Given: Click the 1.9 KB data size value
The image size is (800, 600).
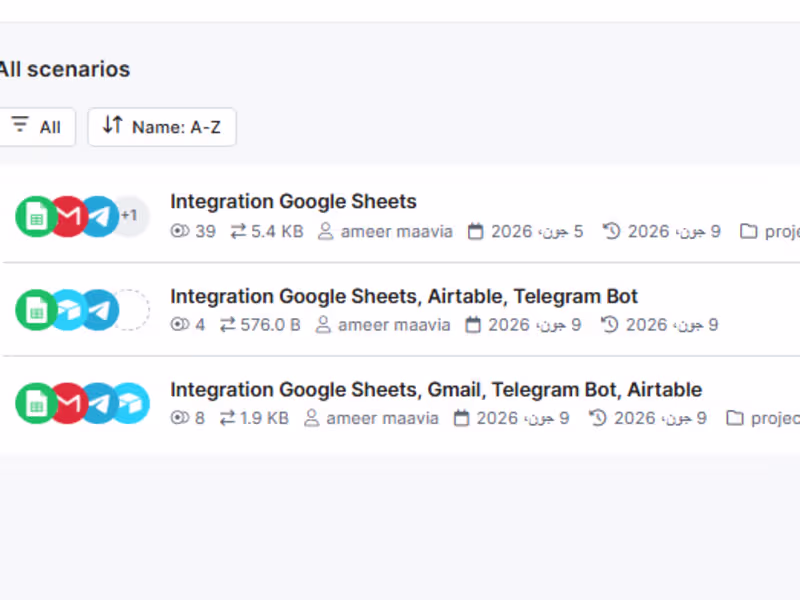Looking at the screenshot, I should [264, 418].
